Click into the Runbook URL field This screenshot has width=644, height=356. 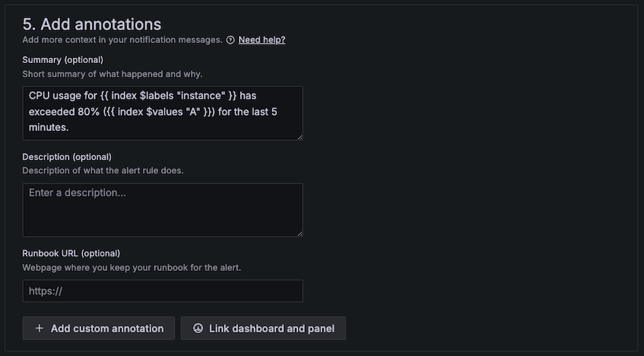[x=162, y=291]
